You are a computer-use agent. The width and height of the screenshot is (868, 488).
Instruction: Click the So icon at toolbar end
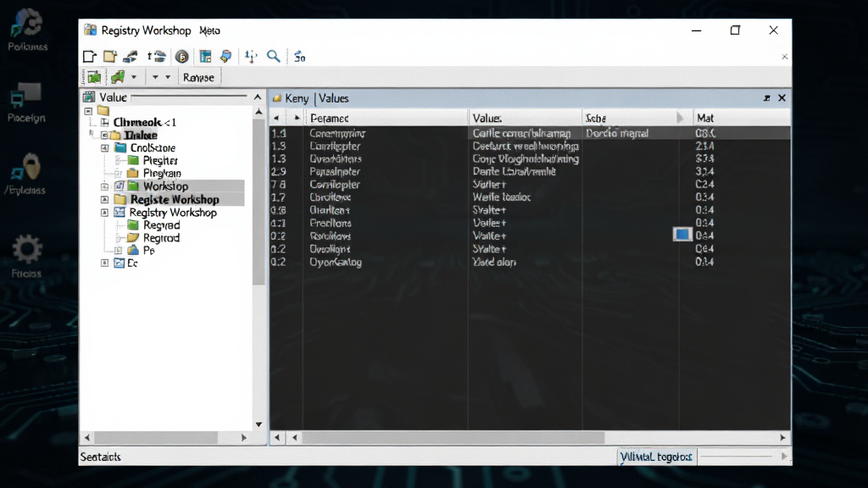299,57
